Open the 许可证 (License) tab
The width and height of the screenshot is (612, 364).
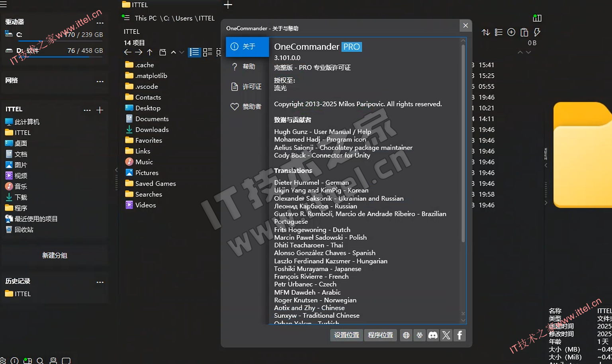(x=247, y=86)
